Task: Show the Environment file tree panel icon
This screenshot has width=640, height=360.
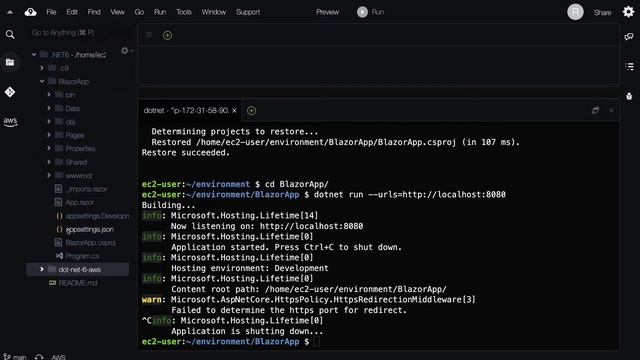Action: [x=10, y=62]
